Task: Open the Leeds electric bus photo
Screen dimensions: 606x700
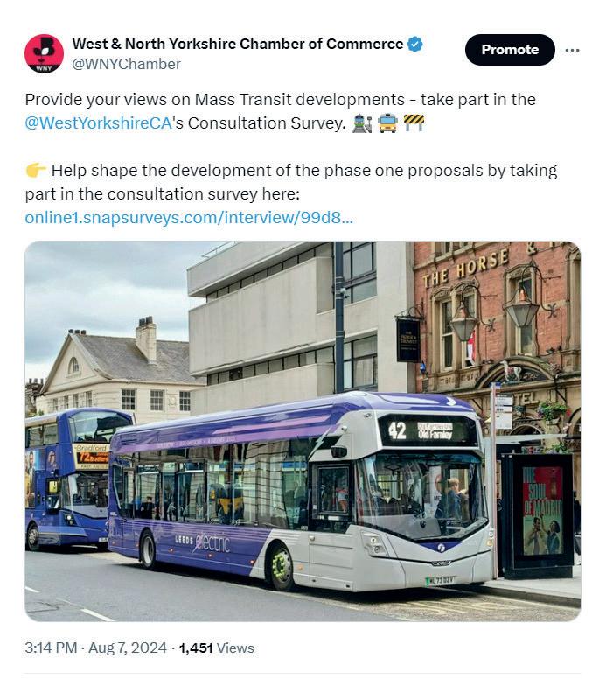Action: click(303, 430)
